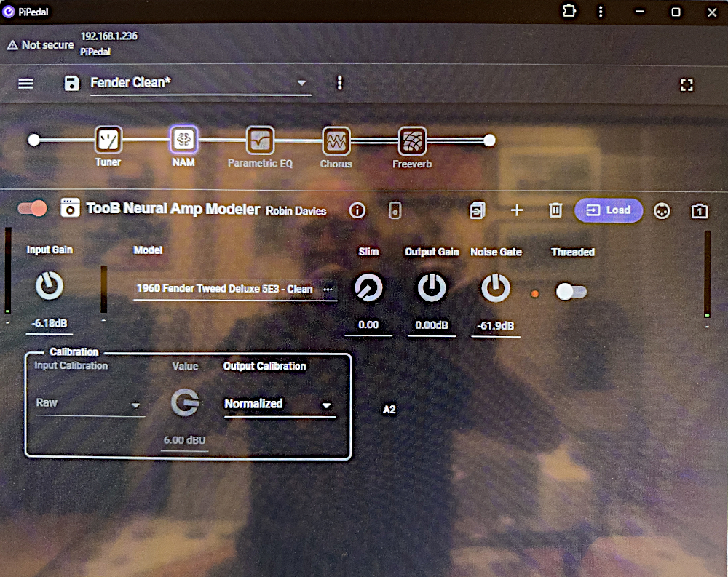Screen dimensions: 728x577
Task: Edit the Input Gain -6.18dB value field
Action: [x=50, y=324]
